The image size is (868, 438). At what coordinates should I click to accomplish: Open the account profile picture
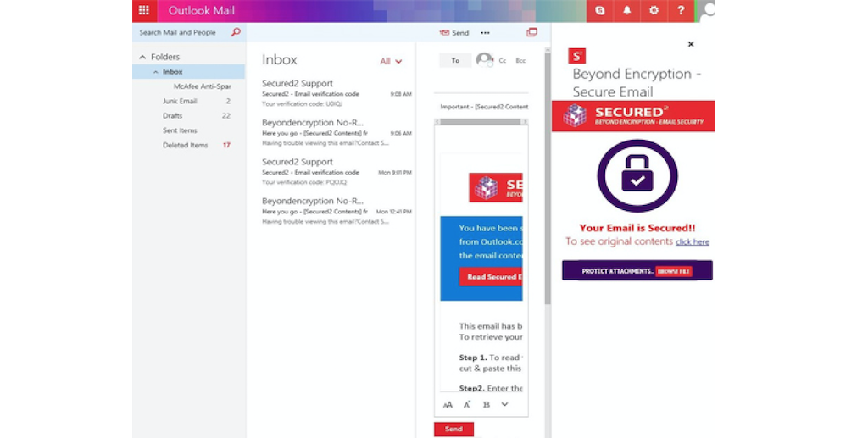[x=706, y=10]
